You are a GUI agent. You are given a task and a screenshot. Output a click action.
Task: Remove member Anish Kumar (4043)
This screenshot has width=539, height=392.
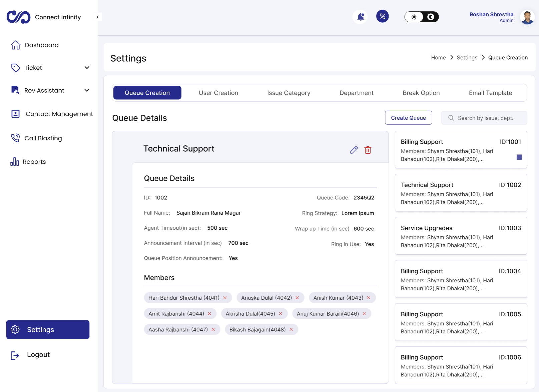point(369,298)
